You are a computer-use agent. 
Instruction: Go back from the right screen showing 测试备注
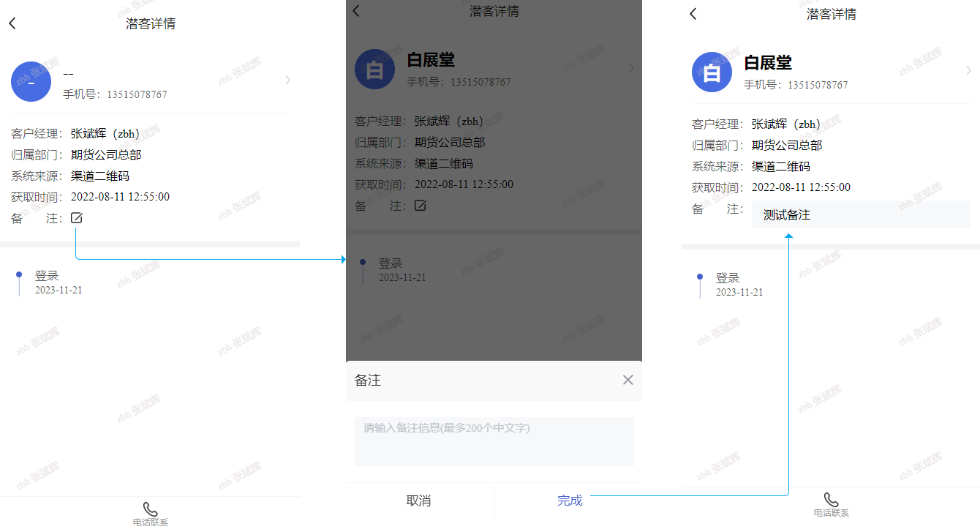[693, 13]
